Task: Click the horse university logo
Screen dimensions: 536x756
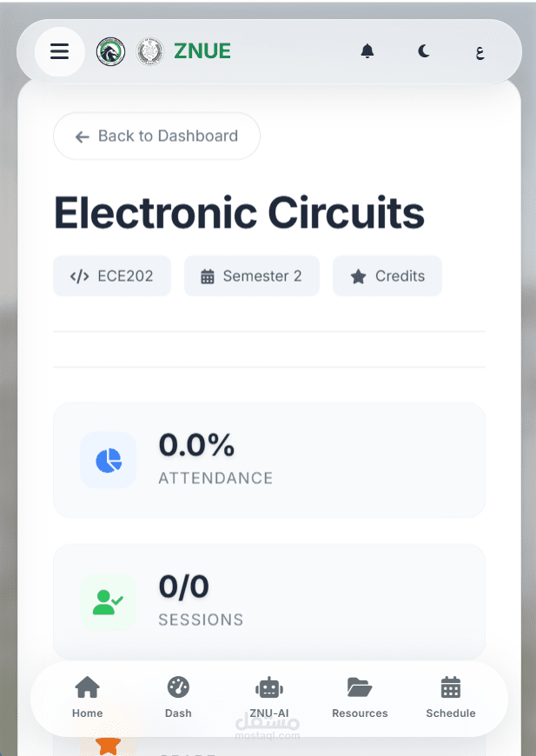Action: [110, 51]
